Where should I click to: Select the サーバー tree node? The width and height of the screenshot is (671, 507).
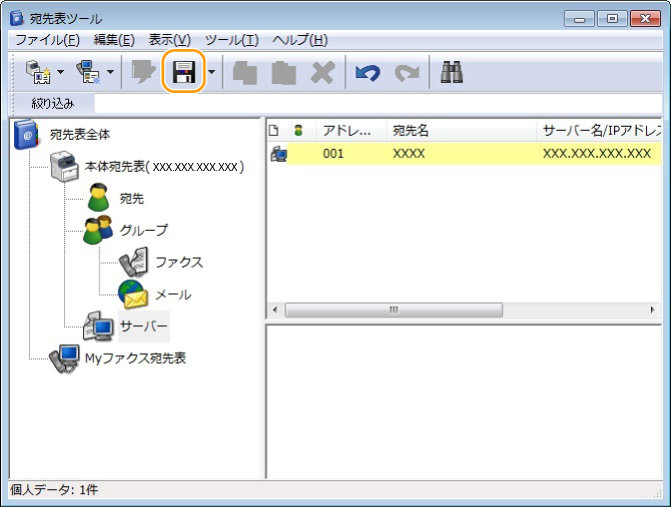[144, 326]
